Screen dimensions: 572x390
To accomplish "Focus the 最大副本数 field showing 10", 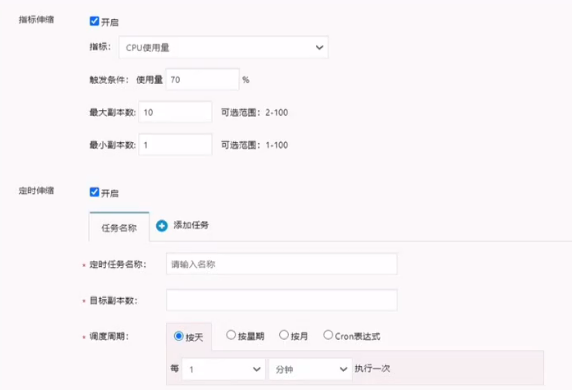I will 175,112.
